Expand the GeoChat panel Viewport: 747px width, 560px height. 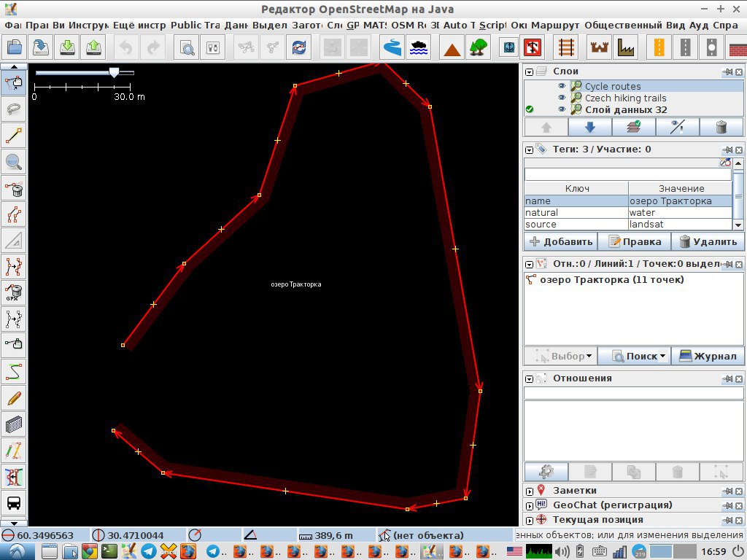coord(530,506)
